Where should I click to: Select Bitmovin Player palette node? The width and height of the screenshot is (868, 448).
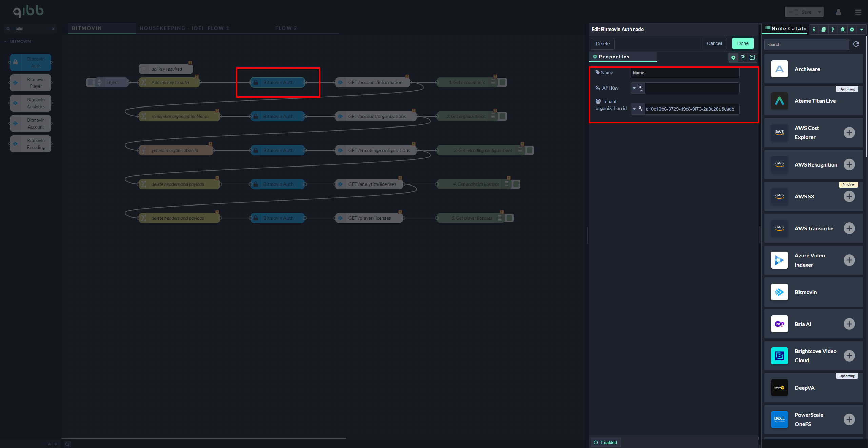(31, 83)
